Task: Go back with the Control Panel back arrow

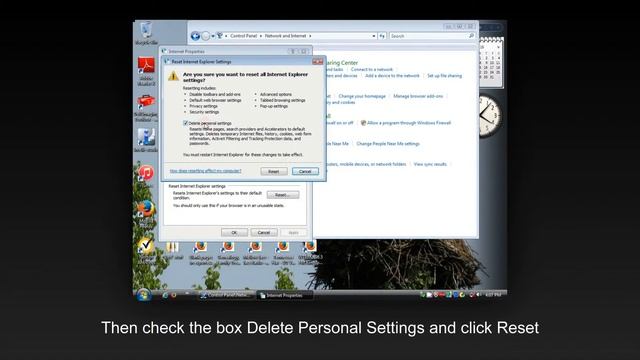Action: (195, 36)
